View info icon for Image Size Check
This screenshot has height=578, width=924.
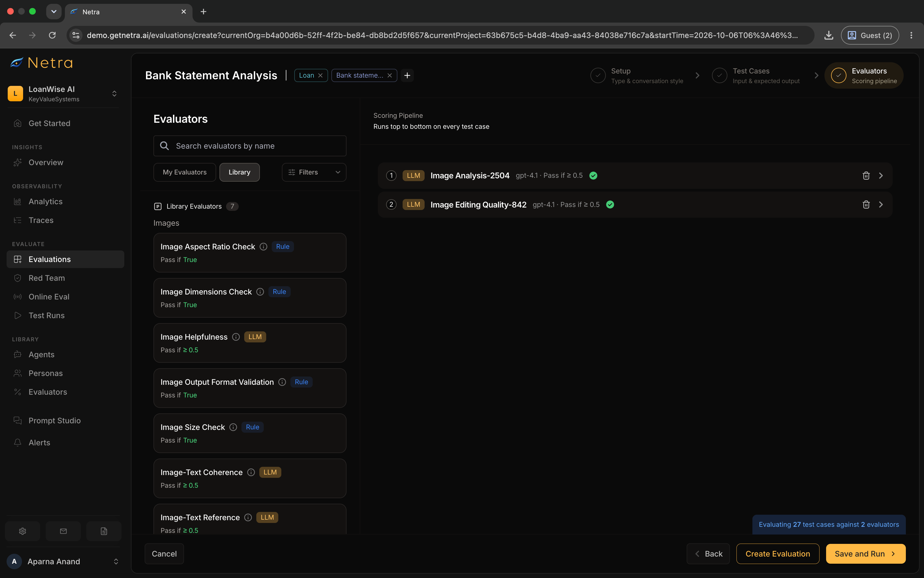[233, 427]
